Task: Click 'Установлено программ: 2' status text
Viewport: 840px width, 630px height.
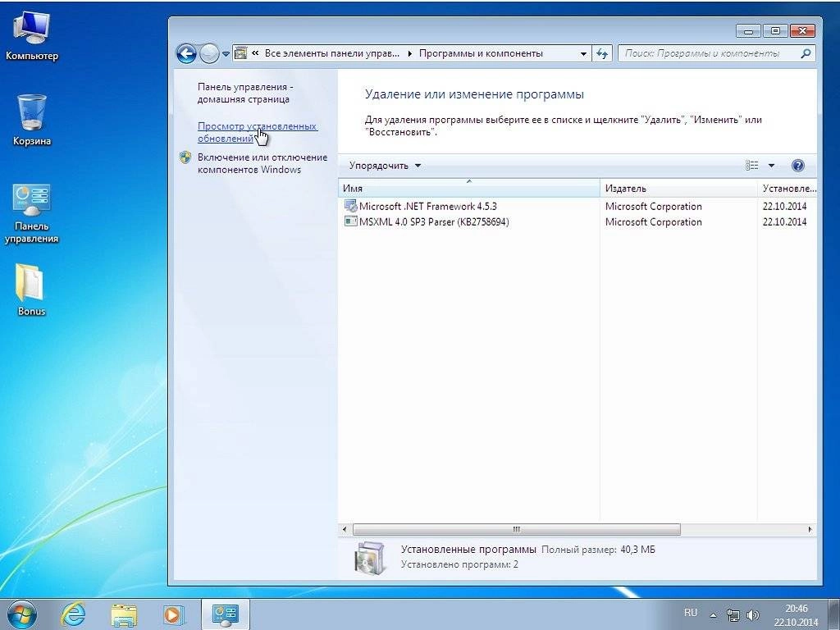Action: click(x=459, y=564)
